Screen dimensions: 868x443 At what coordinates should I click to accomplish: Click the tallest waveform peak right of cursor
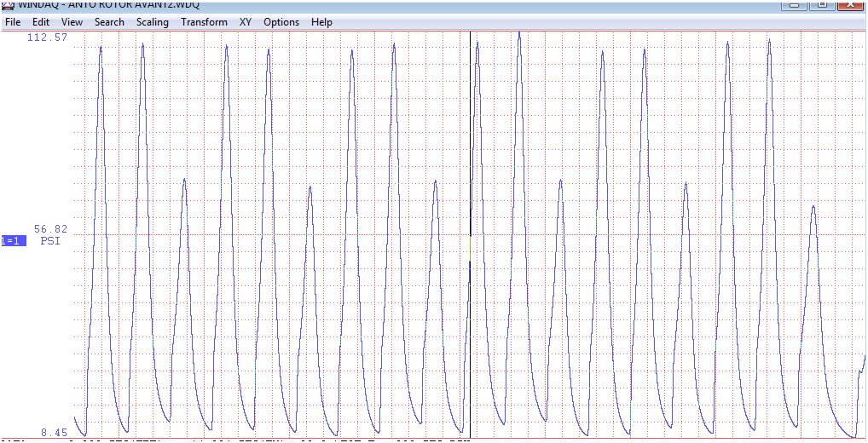coord(518,34)
